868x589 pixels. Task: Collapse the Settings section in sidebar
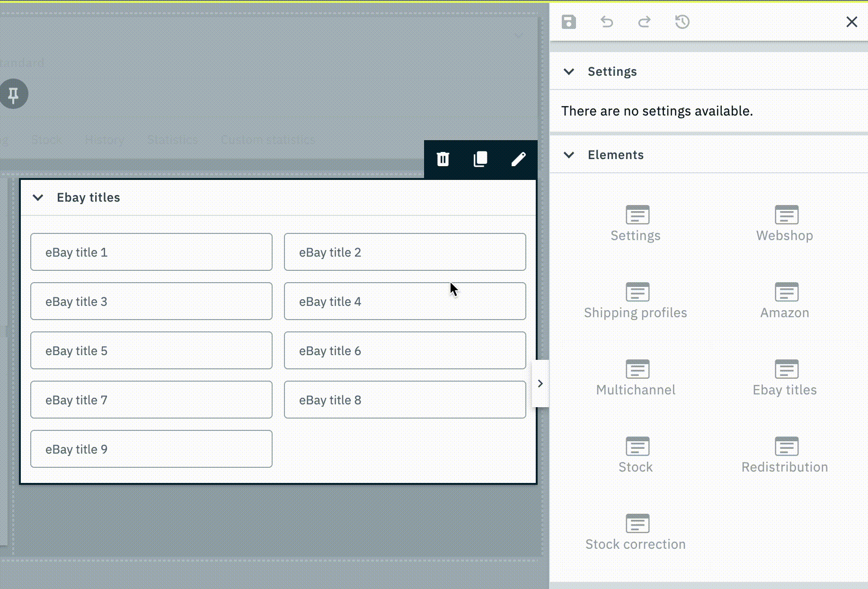tap(569, 71)
